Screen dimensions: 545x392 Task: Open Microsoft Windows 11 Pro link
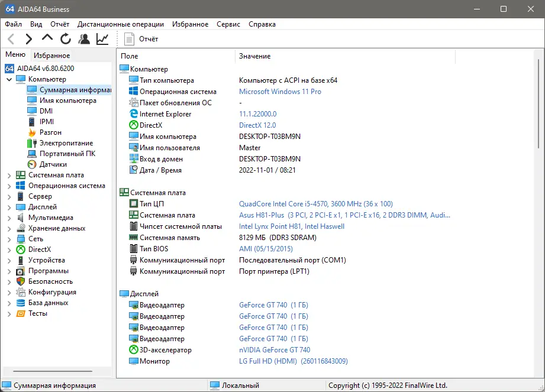click(280, 92)
